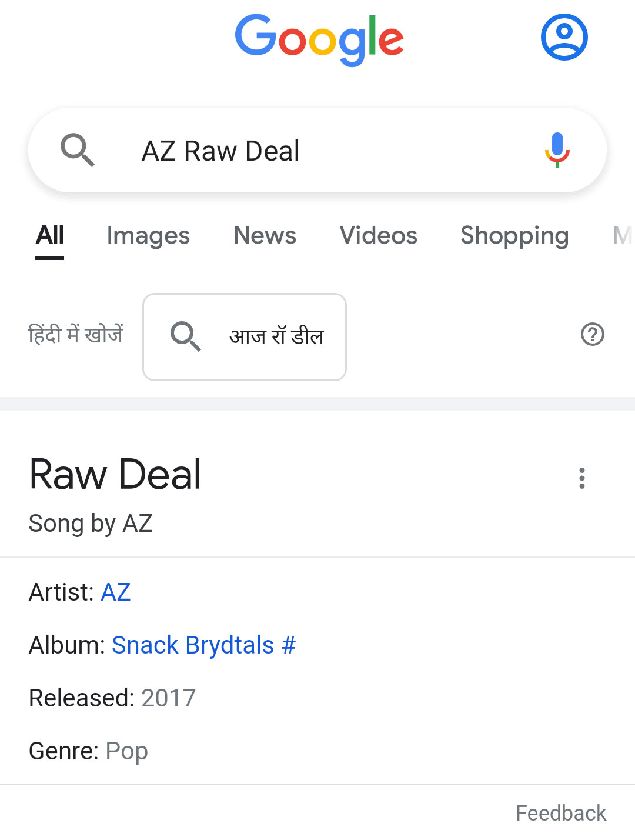Viewport: 635px width, 840px height.
Task: Click the AZ Raw Deal search field
Action: click(x=317, y=151)
